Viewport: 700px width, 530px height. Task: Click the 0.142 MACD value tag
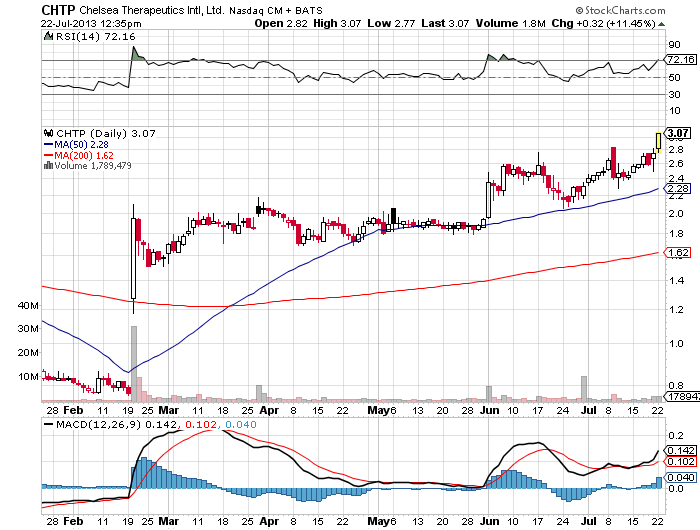pos(681,451)
